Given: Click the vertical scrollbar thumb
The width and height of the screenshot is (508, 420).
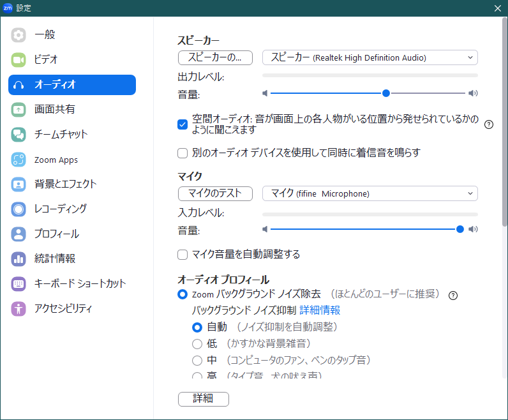Looking at the screenshot, I should point(504,122).
